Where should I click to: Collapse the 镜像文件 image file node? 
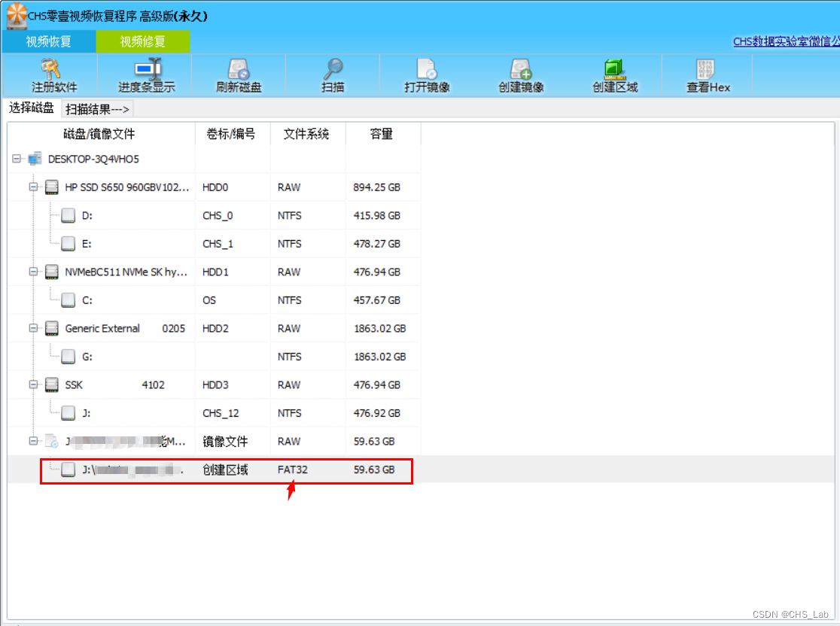click(33, 441)
